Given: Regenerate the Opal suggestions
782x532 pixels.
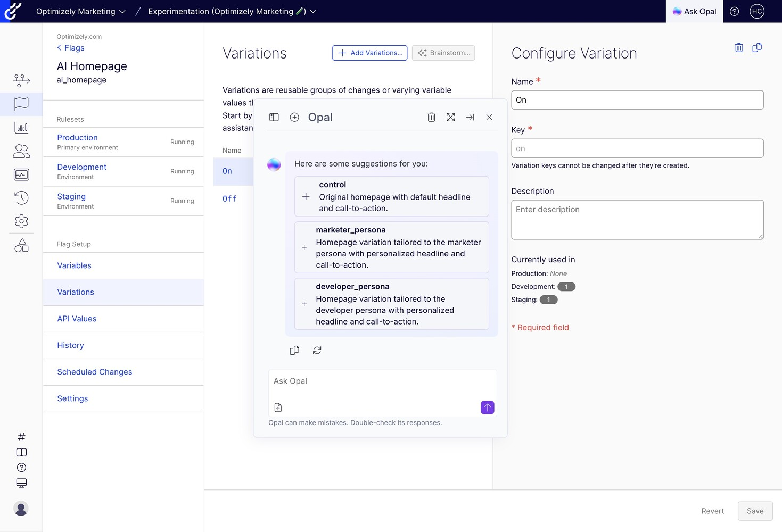Looking at the screenshot, I should [x=317, y=350].
